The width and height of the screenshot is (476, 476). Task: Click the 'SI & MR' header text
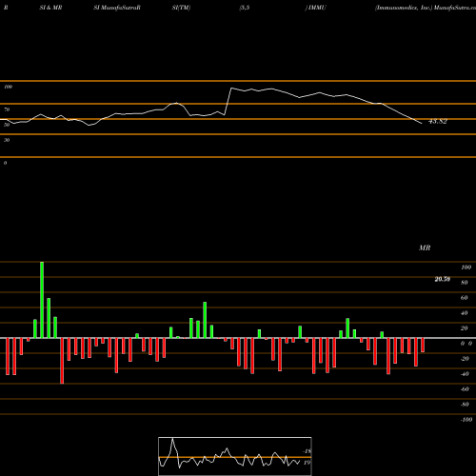tap(50, 8)
